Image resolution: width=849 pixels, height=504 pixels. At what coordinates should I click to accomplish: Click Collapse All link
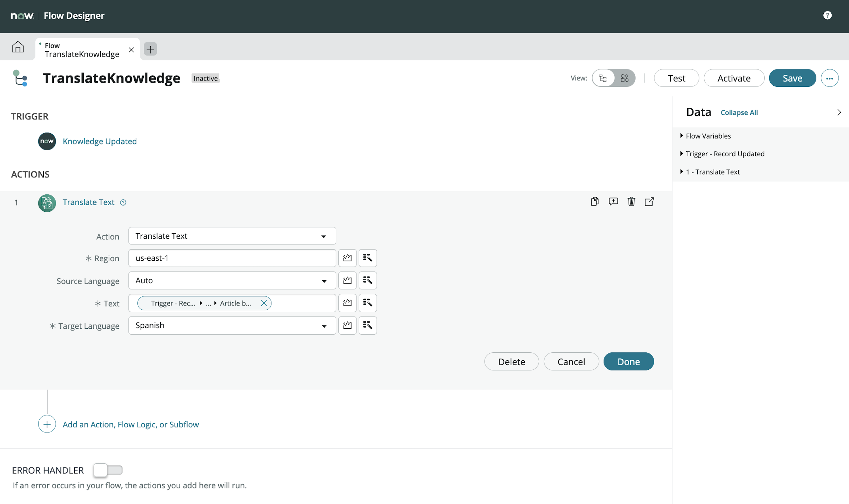(x=739, y=112)
